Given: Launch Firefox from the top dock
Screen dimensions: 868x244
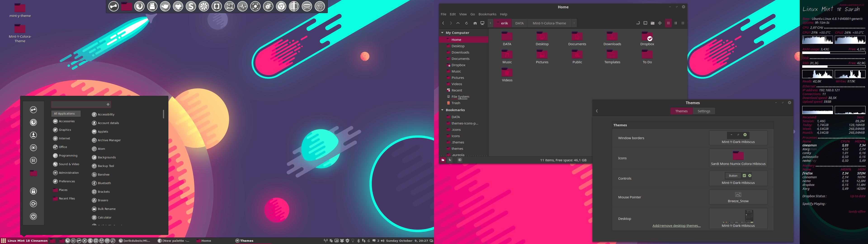Looking at the screenshot, I should [x=139, y=6].
